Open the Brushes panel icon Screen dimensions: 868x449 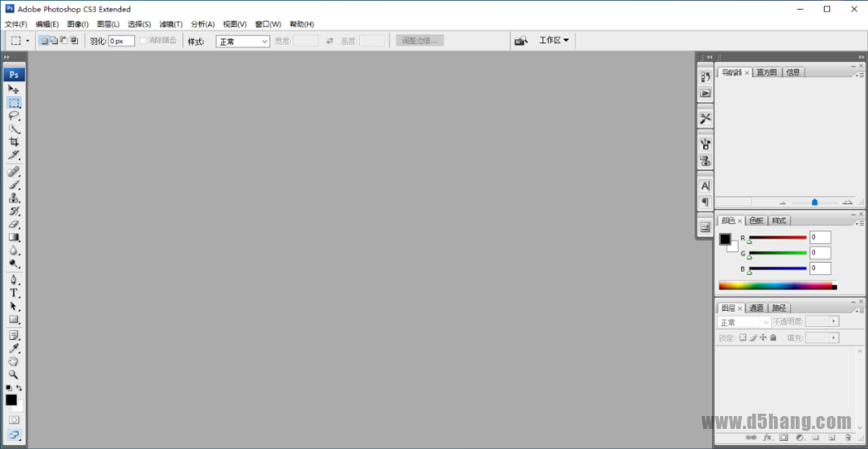pos(706,145)
